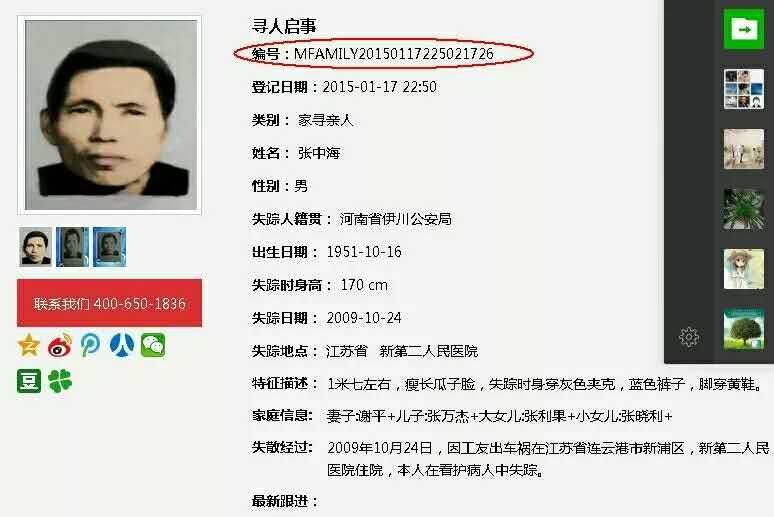
Task: Open the anime girl thumbnail in sidebar
Action: pos(744,269)
